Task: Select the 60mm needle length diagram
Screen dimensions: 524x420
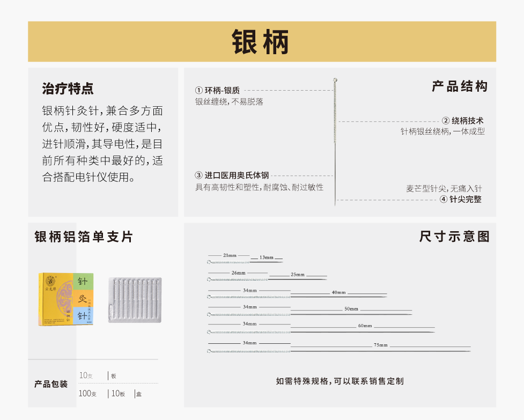Action: point(321,327)
